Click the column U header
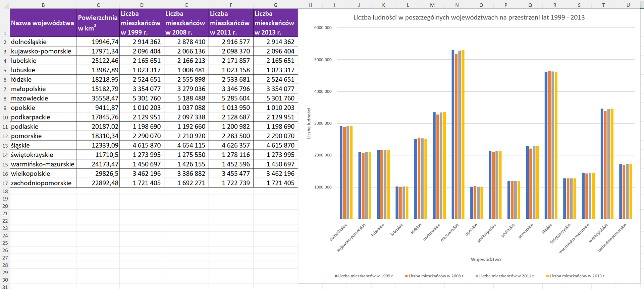 [x=628, y=5]
